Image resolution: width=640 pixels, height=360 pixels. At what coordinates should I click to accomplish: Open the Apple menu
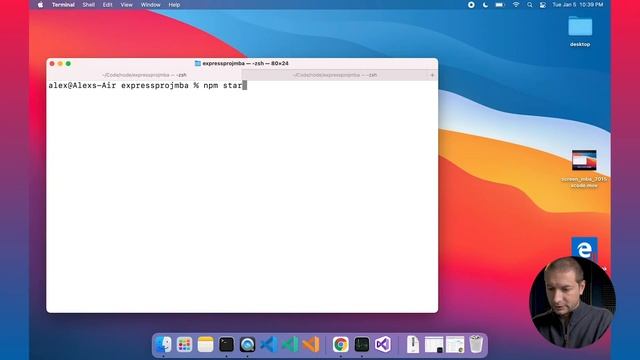tap(40, 5)
